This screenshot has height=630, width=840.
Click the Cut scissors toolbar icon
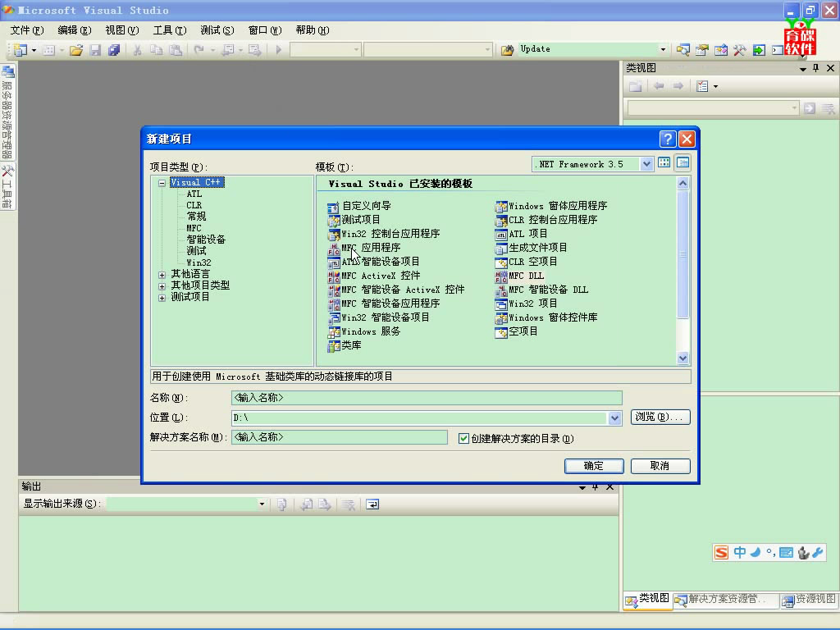pyautogui.click(x=138, y=50)
